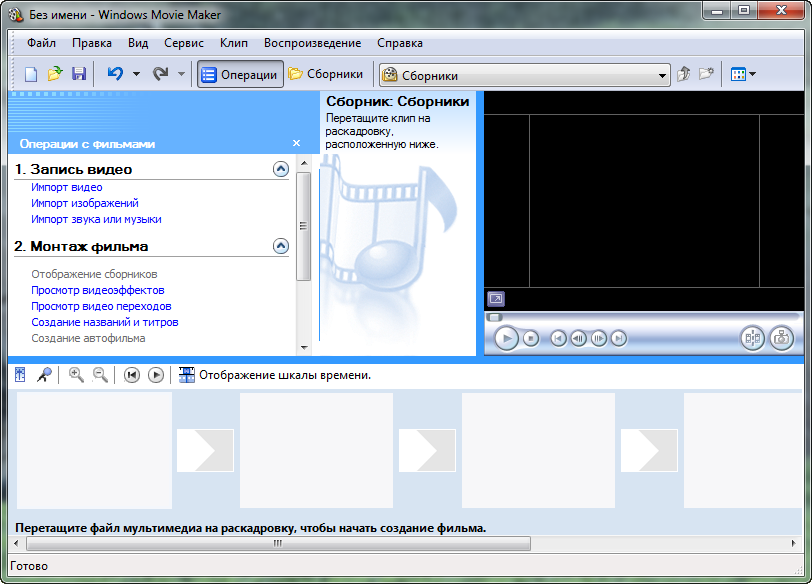Viewport: 812px width, 584px height.
Task: Click the tasks pane scrollbar down arrow
Action: (304, 348)
